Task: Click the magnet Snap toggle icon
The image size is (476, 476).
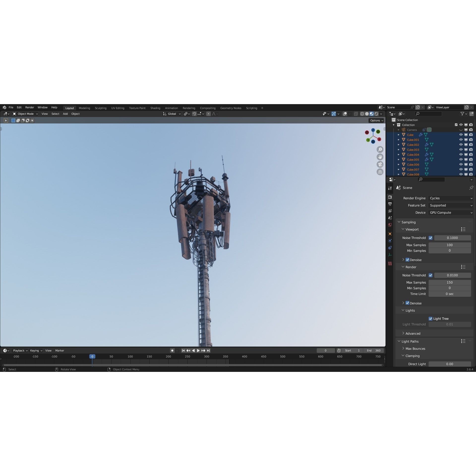Action: [194, 114]
